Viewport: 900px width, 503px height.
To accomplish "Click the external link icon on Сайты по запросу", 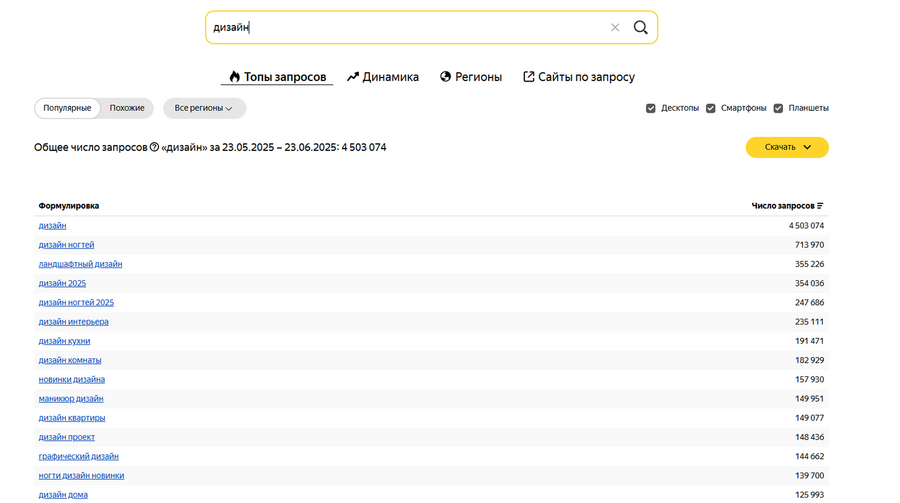I will [x=529, y=77].
